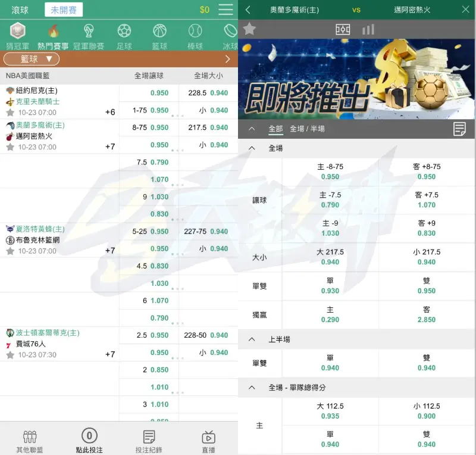The width and height of the screenshot is (476, 455).
Task: Pick 客 +7.5 handicap at 1.070
Action: pos(427,200)
